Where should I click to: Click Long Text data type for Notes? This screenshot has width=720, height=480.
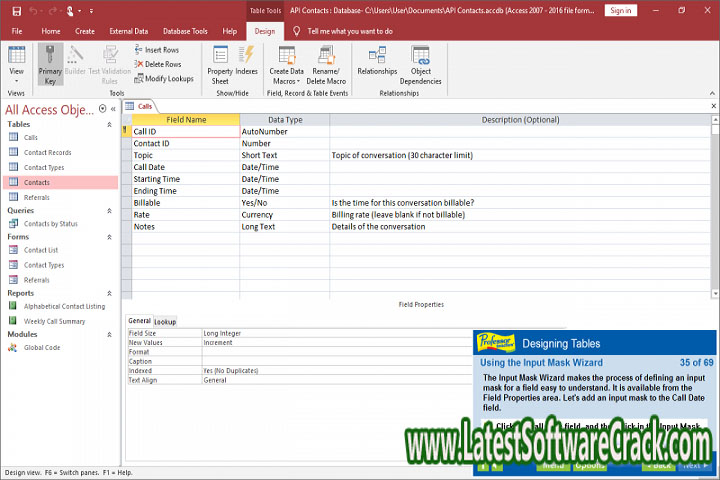(284, 226)
